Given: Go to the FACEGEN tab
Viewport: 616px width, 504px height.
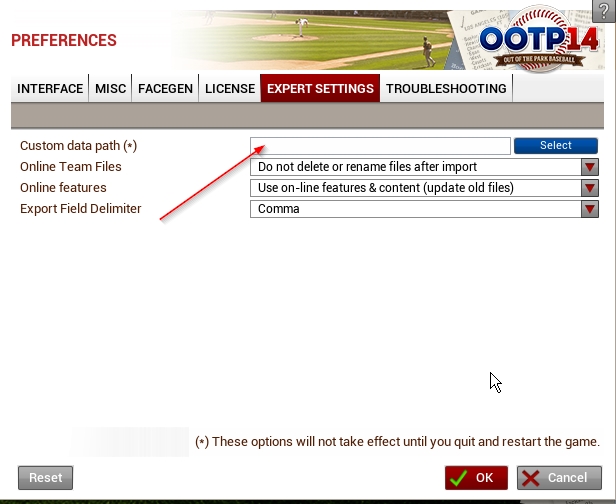Looking at the screenshot, I should click(165, 89).
